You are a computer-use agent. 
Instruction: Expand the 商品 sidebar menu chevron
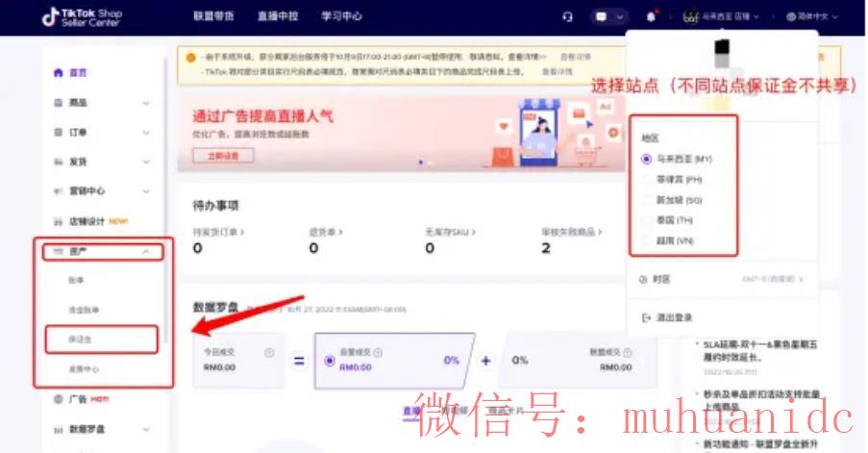pyautogui.click(x=146, y=103)
